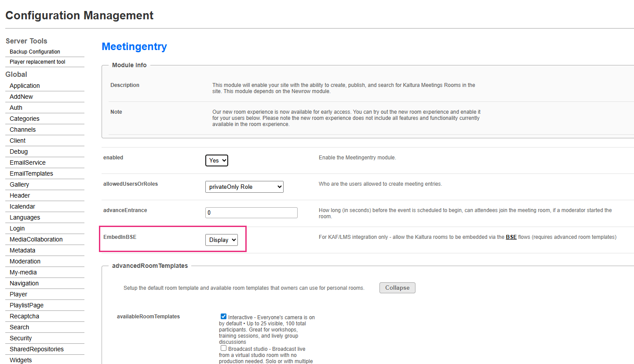The width and height of the screenshot is (634, 364).
Task: Open the Client settings
Action: pos(18,141)
